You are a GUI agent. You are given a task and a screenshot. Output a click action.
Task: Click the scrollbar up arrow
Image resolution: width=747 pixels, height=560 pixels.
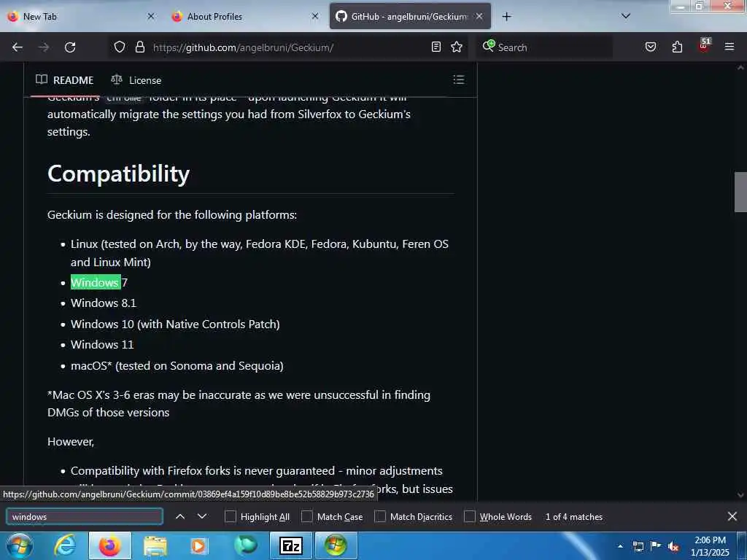[x=740, y=68]
